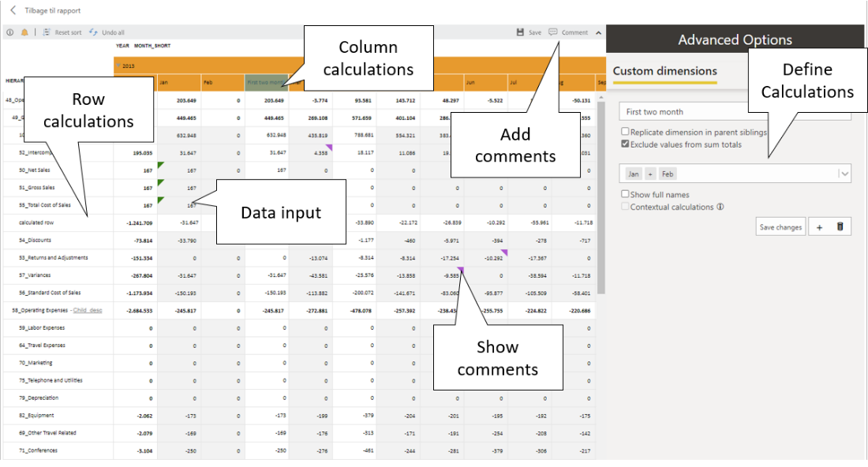Select the 56_Standard Cost of Sales row
This screenshot has height=467, width=868.
[50, 293]
